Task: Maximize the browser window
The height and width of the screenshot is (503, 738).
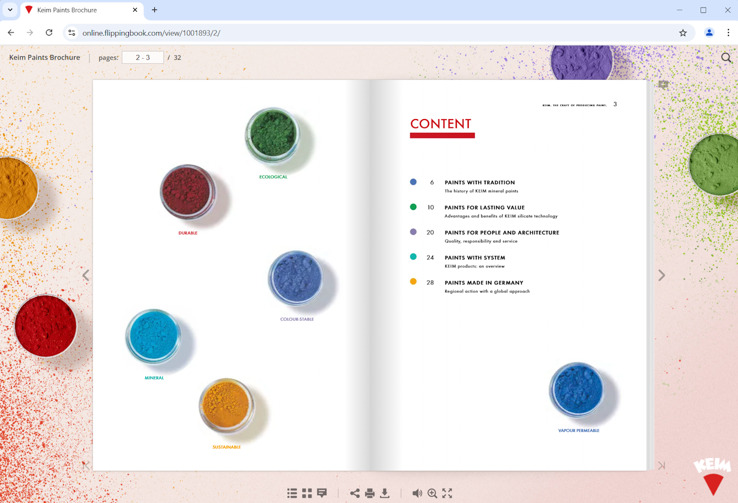Action: 703,9
